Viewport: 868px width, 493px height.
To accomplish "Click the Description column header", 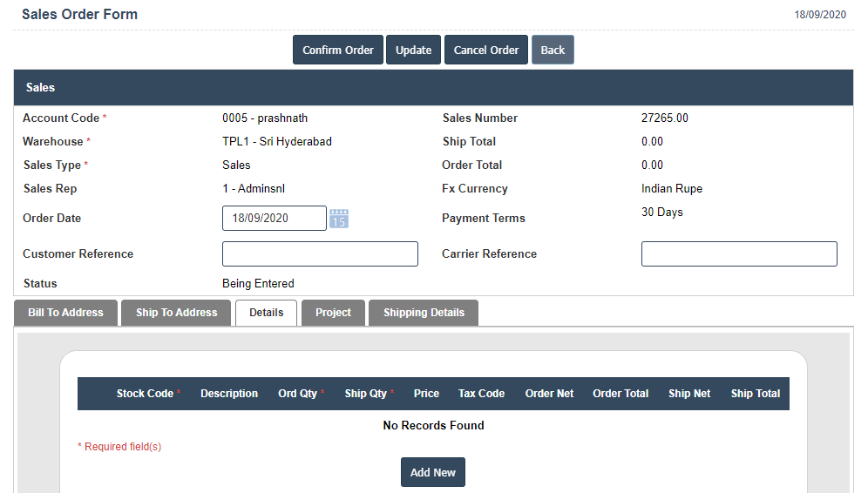I will pos(229,394).
